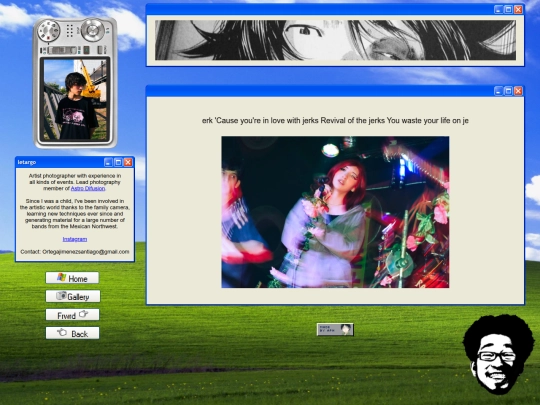Select the portrait photo on camera screen

pyautogui.click(x=75, y=100)
